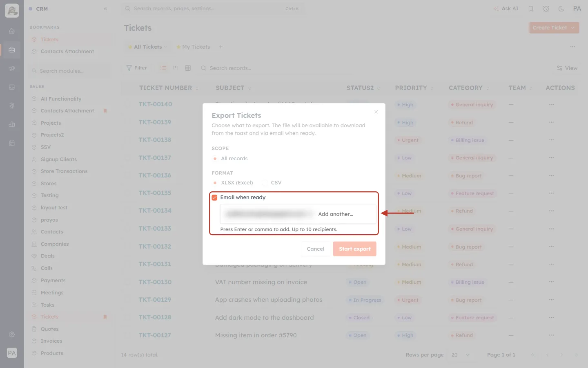Image resolution: width=588 pixels, height=368 pixels.
Task: Cancel the export dialog
Action: coord(315,249)
